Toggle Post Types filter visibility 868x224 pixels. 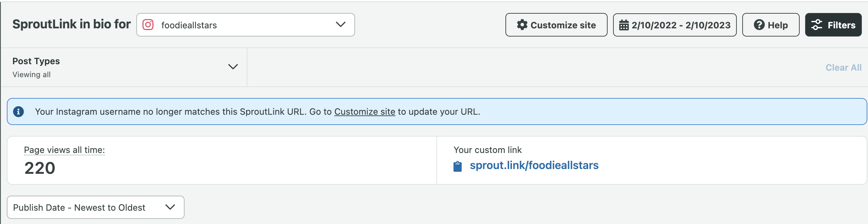coord(233,67)
